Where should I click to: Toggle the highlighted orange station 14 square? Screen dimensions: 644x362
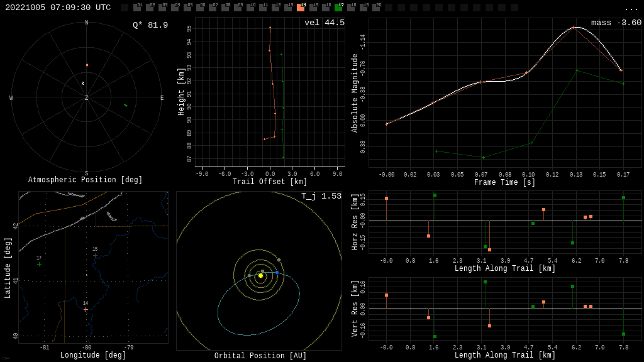[301, 8]
